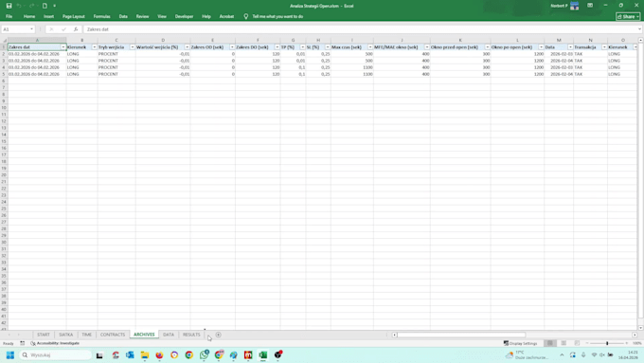The height and width of the screenshot is (363, 644).
Task: Switch to the START sheet tab
Action: click(44, 335)
